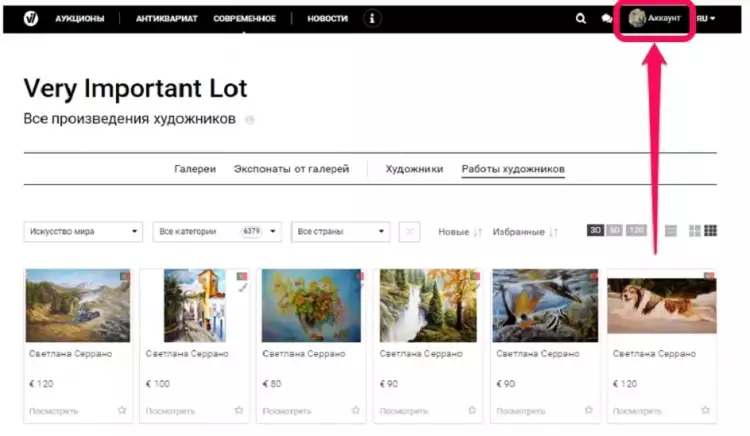Favorite the dog painting star
The height and width of the screenshot is (436, 750).
[706, 410]
